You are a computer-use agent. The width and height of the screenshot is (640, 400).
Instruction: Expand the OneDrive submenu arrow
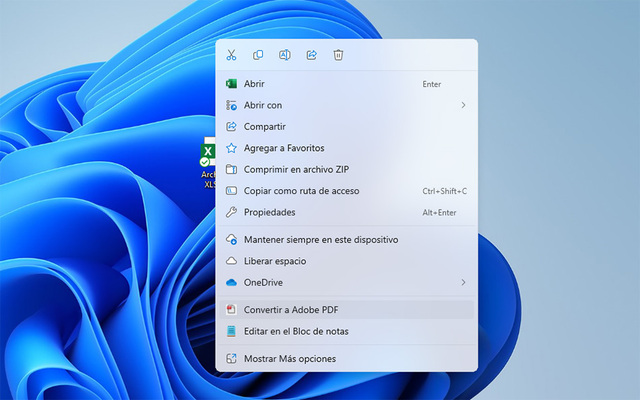point(463,282)
